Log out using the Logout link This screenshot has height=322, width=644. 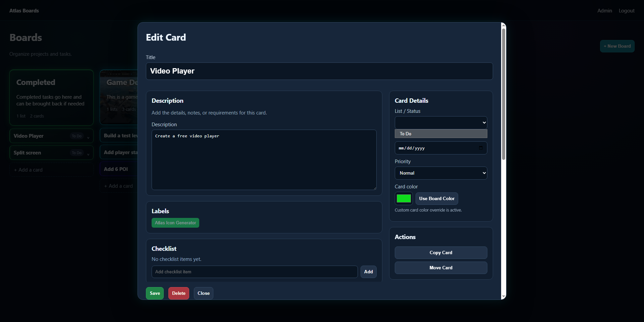(x=627, y=11)
